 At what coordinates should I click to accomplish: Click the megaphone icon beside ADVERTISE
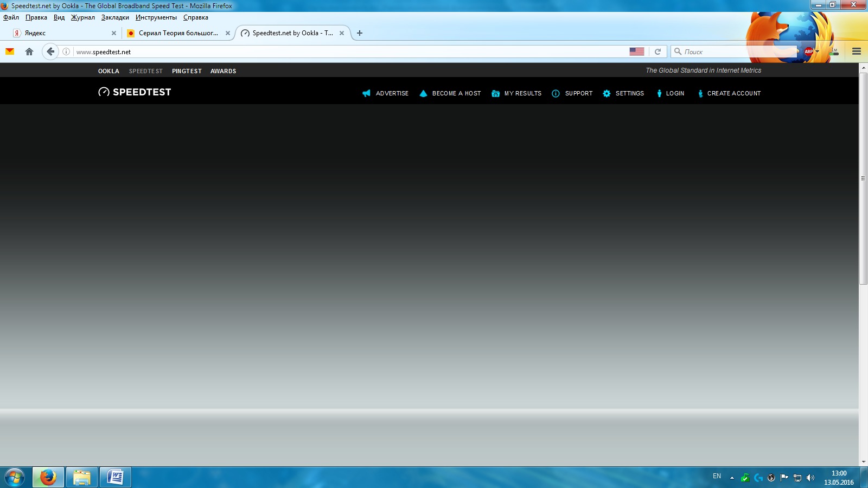366,93
